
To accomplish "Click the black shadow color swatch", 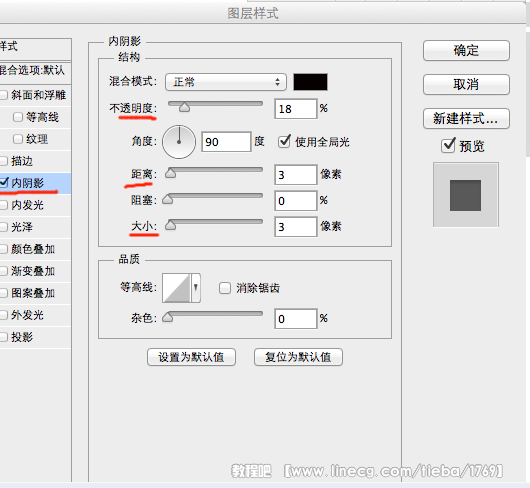I will 310,82.
